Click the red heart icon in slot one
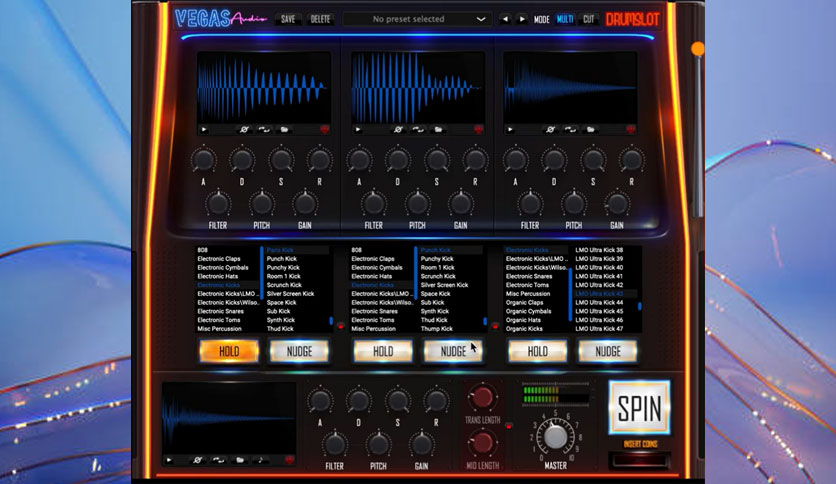Viewport: 836px width, 484px height. [x=325, y=130]
